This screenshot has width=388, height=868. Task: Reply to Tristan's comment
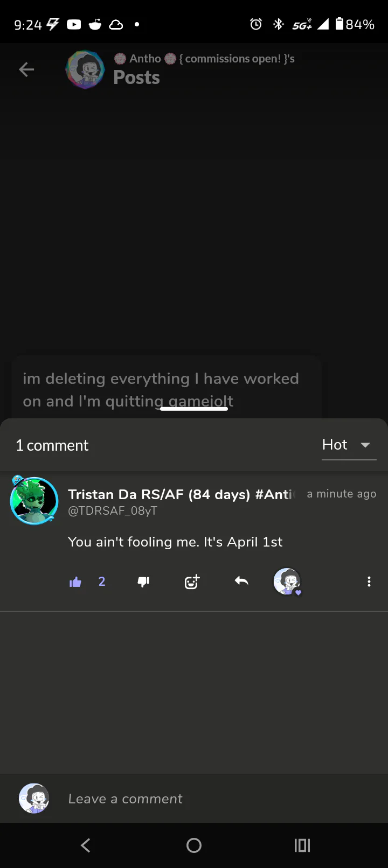coord(241,581)
